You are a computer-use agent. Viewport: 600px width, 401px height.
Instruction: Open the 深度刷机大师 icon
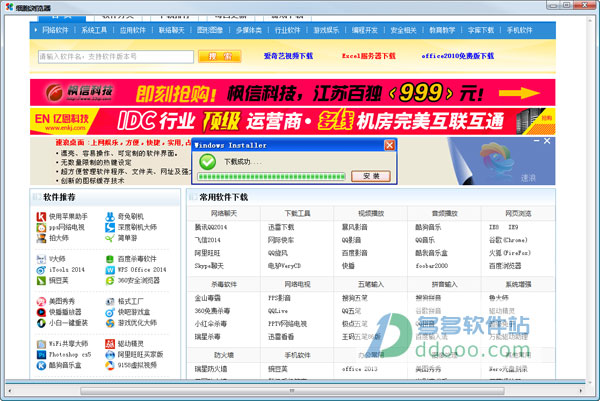coord(110,227)
